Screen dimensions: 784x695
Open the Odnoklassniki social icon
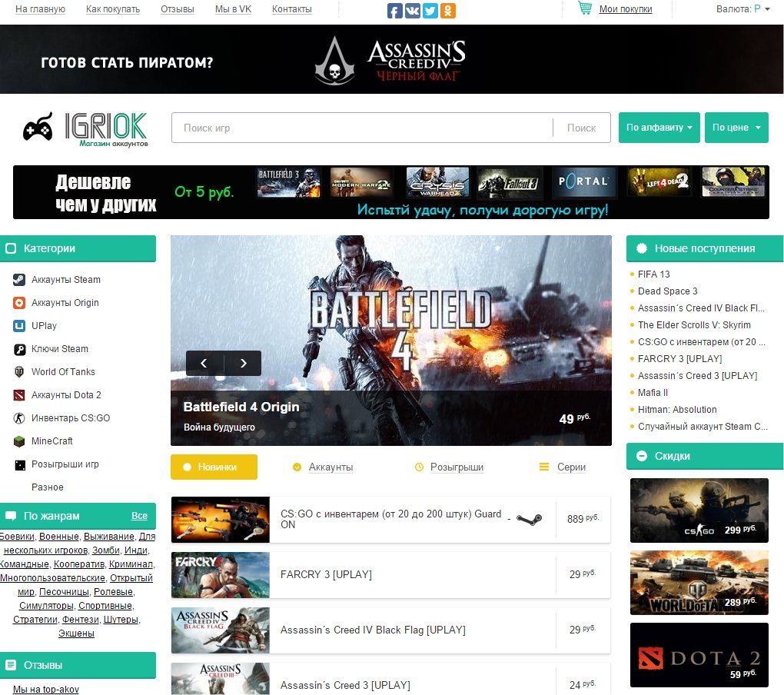point(448,11)
